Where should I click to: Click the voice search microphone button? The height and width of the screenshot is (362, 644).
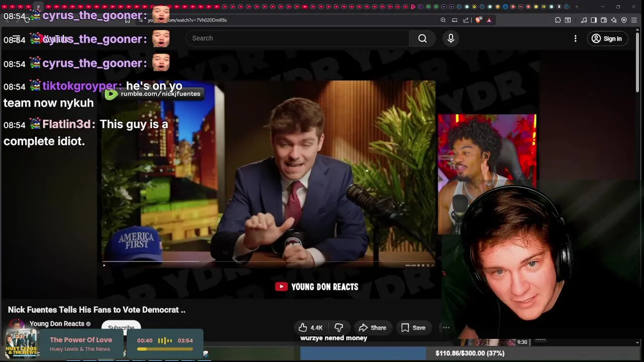point(451,38)
